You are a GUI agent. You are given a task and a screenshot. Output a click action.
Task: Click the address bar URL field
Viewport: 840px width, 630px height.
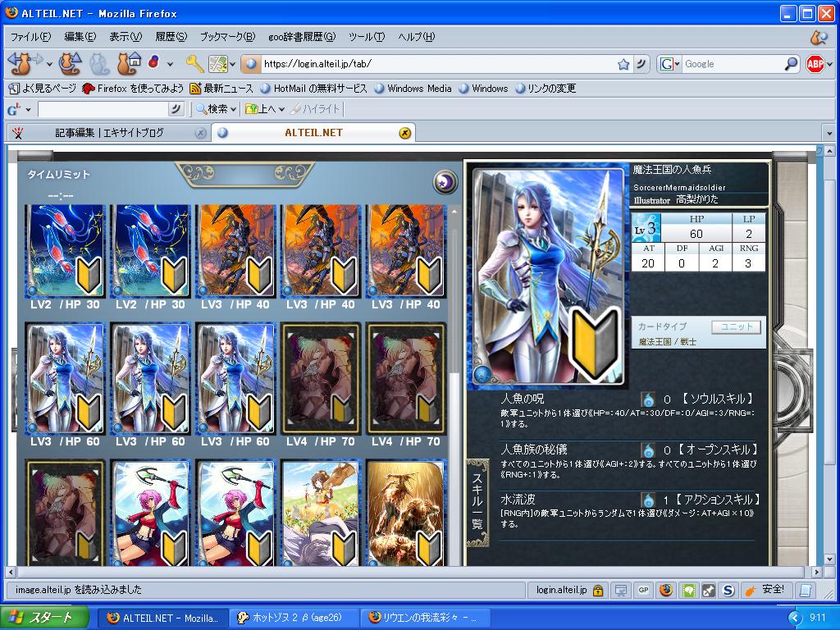click(436, 64)
